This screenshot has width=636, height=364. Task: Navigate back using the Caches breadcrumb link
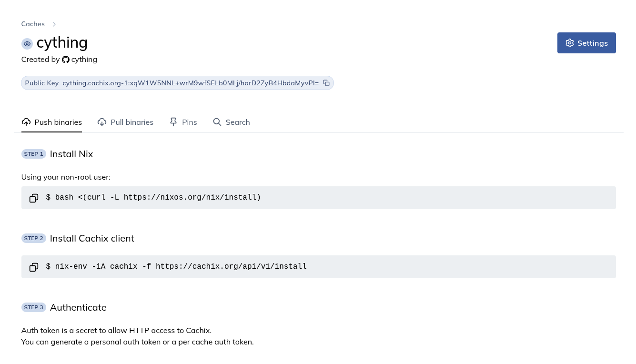[x=33, y=24]
